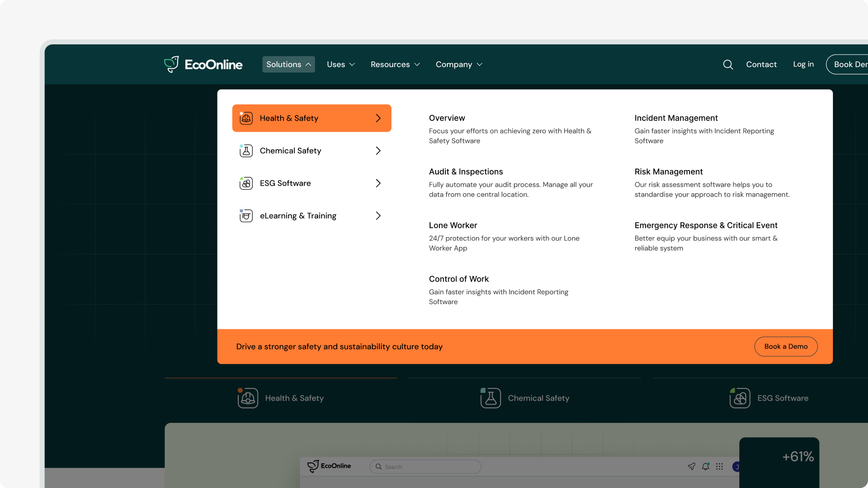868x488 pixels.
Task: Click the EcoOnline bird logo
Action: tap(203, 65)
